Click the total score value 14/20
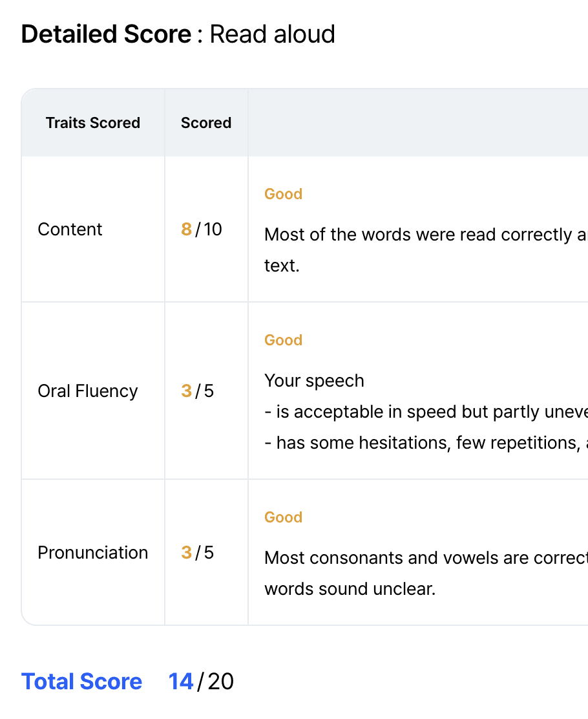The width and height of the screenshot is (588, 719). pos(201,681)
